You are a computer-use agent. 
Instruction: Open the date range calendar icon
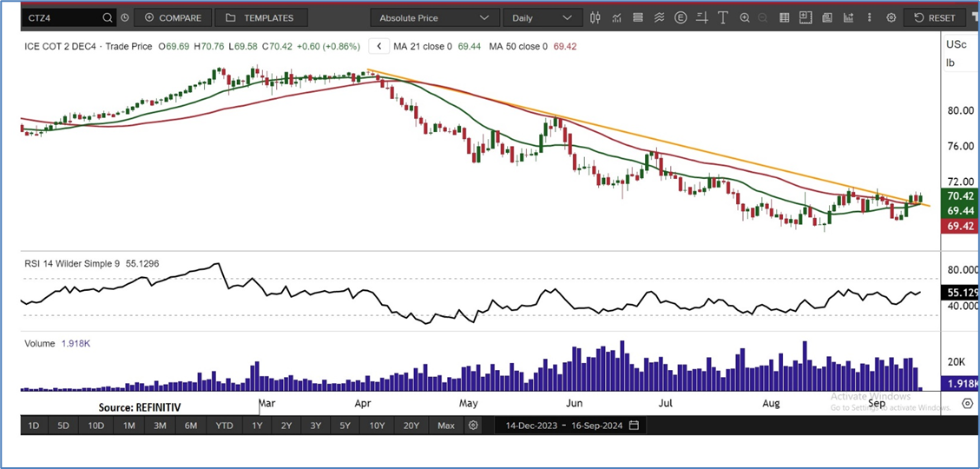pyautogui.click(x=634, y=426)
